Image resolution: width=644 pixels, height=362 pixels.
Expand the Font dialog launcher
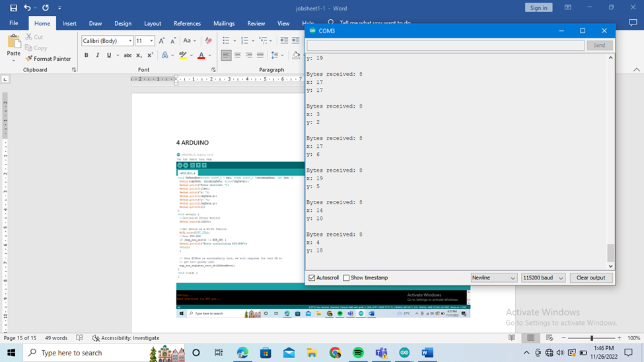click(213, 70)
